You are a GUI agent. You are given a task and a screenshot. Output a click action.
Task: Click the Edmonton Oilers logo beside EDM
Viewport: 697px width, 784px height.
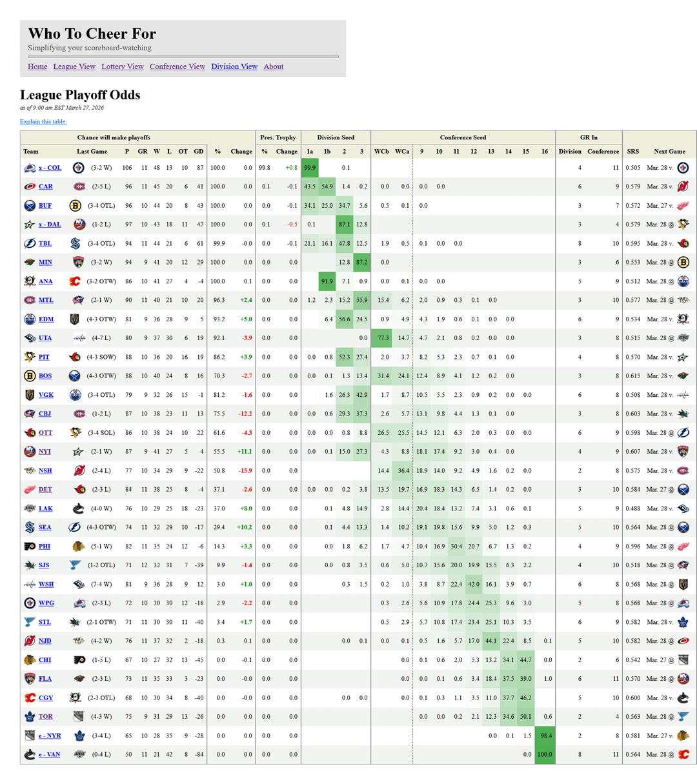[30, 319]
